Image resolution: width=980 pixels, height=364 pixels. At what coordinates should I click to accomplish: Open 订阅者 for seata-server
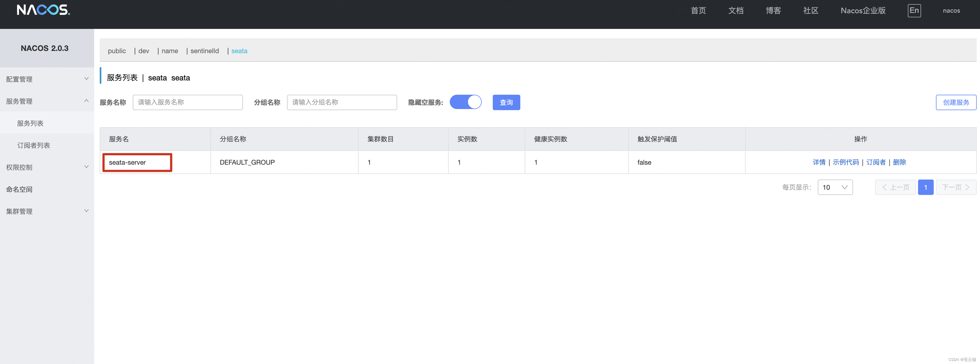[x=876, y=162]
